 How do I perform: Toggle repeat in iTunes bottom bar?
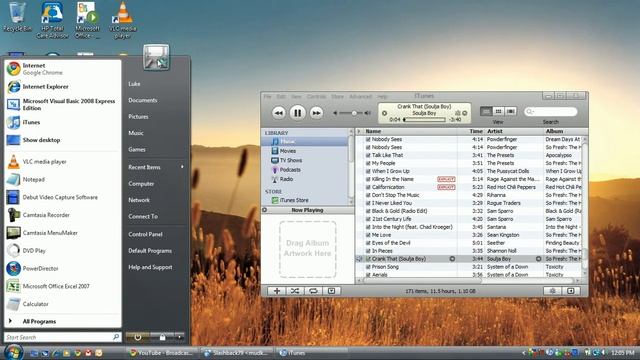[313, 291]
